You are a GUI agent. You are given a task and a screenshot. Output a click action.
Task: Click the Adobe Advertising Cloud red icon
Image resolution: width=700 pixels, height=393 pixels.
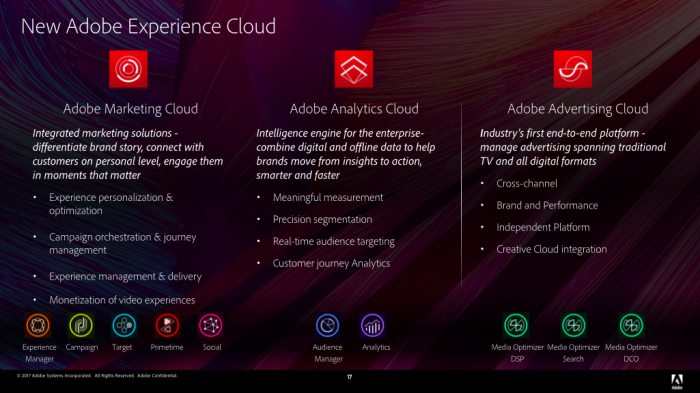pos(573,69)
